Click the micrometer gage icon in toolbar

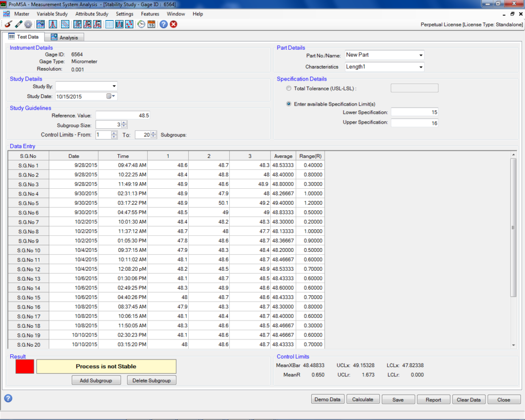pyautogui.click(x=8, y=24)
